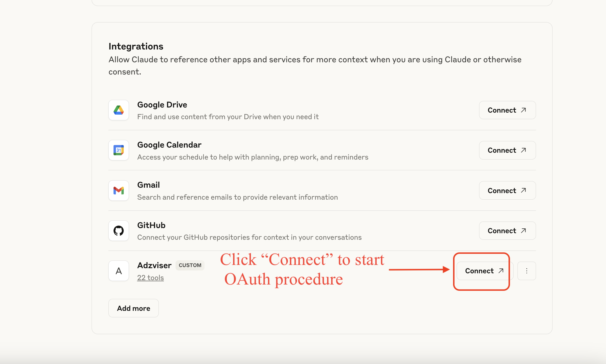Open the 22 tools link under Adzviser
Screen dimensions: 606x364
151,277
